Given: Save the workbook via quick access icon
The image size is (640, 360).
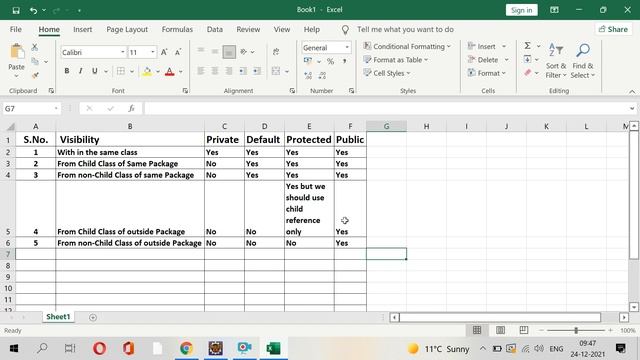Looking at the screenshot, I should coord(16,10).
